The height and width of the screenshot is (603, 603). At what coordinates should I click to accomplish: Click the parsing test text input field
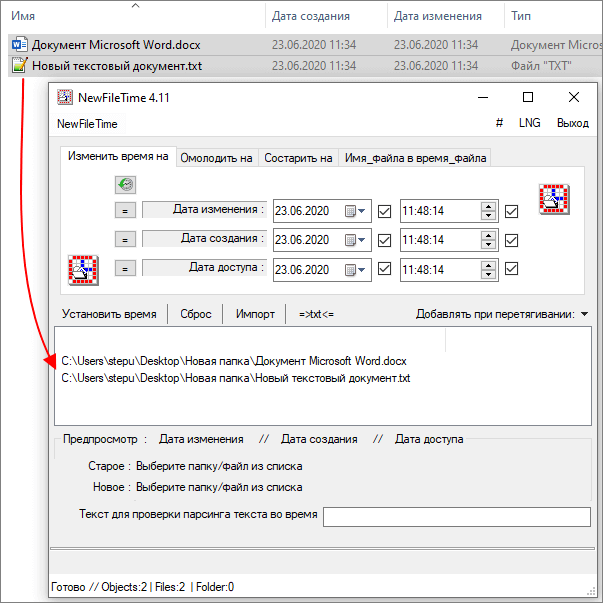pyautogui.click(x=457, y=517)
